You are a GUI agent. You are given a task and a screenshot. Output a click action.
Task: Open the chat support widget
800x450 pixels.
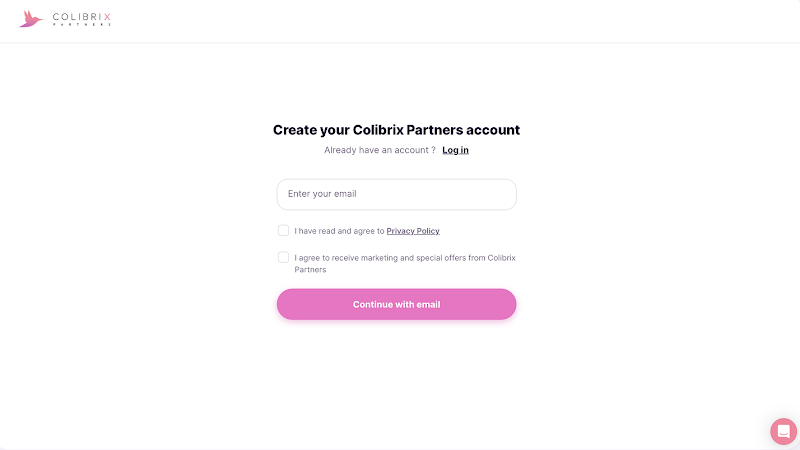tap(783, 431)
